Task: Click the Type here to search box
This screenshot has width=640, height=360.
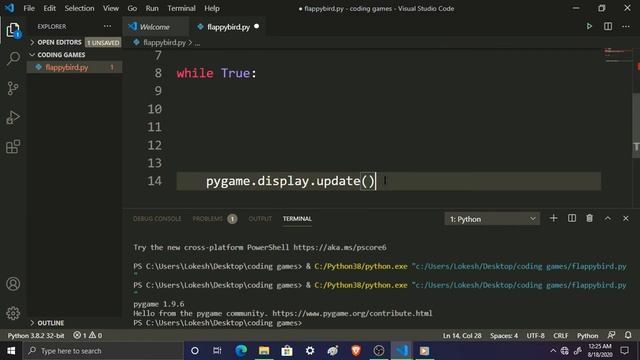Action: point(103,351)
